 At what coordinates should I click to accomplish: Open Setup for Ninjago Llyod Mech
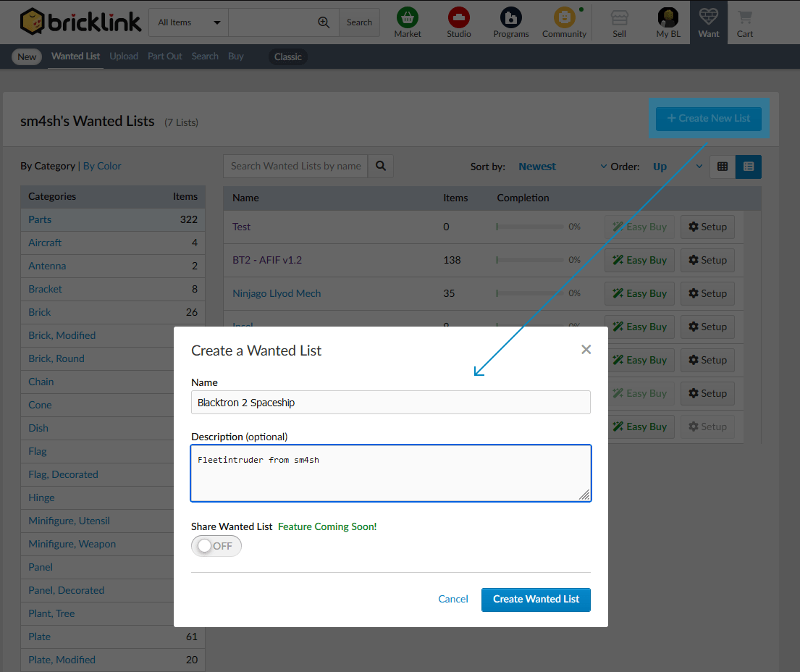[707, 293]
